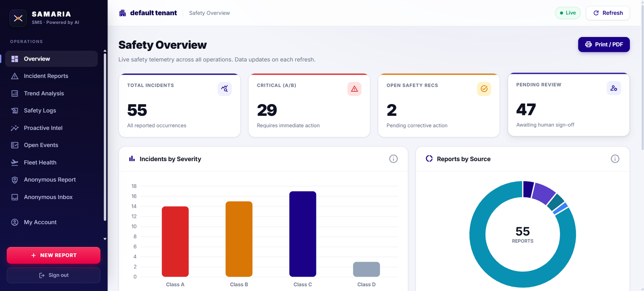
Task: Open the Anonymous Inbox
Action: (52, 197)
